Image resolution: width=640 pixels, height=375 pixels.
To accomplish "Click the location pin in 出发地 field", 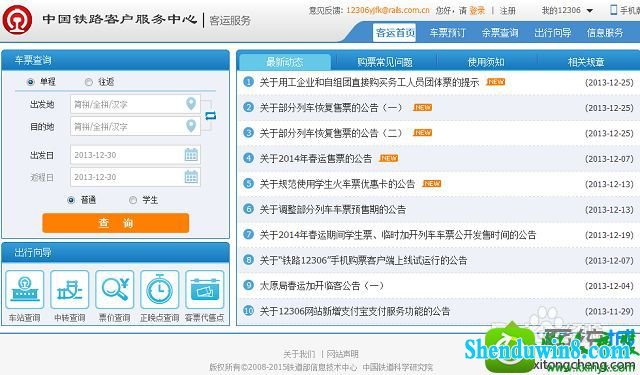I will click(191, 104).
